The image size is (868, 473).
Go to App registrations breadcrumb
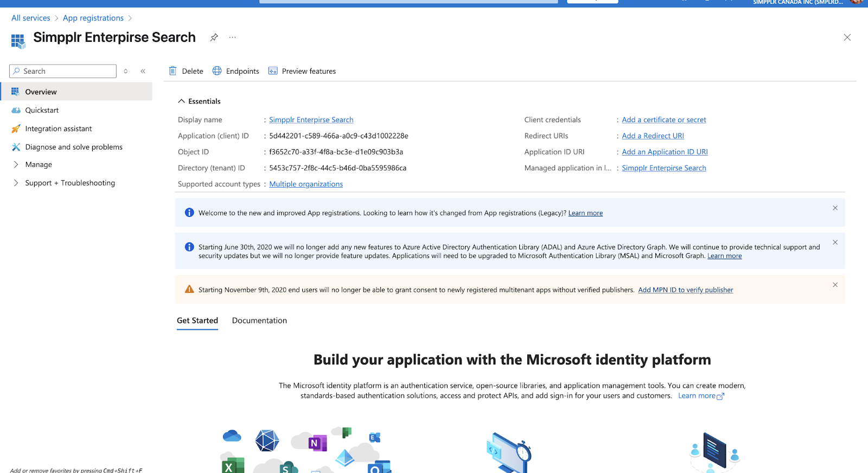(93, 18)
